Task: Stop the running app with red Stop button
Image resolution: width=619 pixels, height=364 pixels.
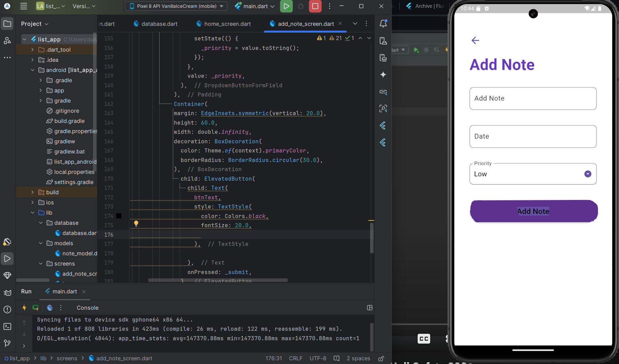Action: click(x=315, y=6)
